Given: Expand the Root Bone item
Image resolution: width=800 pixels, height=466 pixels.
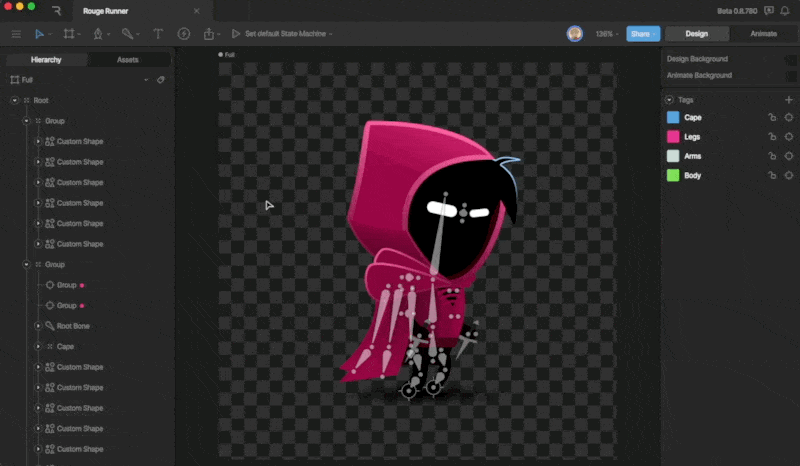Looking at the screenshot, I should coord(38,326).
